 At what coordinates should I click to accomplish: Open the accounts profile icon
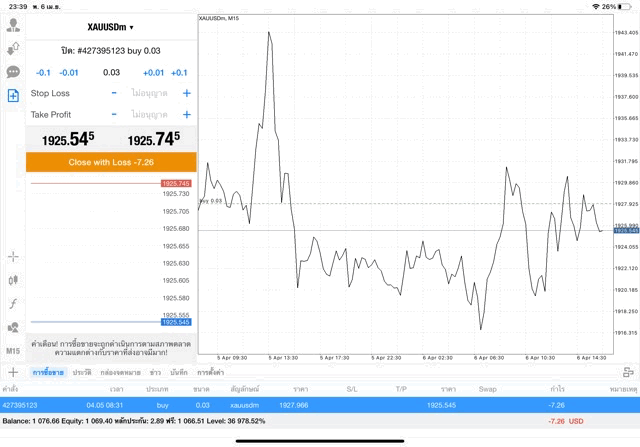pyautogui.click(x=13, y=25)
